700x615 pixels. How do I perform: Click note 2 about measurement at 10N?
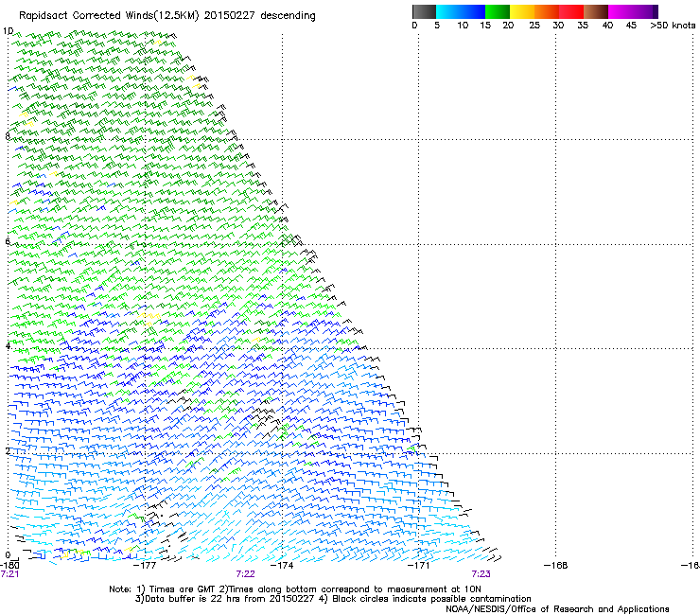click(x=348, y=589)
